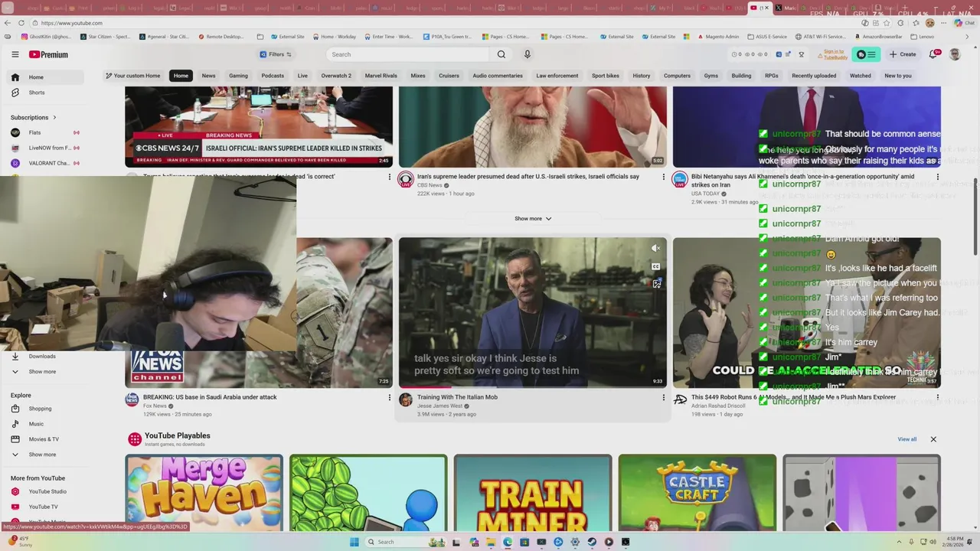This screenshot has height=551, width=980.
Task: Open Downloads in the sidebar
Action: click(45, 356)
